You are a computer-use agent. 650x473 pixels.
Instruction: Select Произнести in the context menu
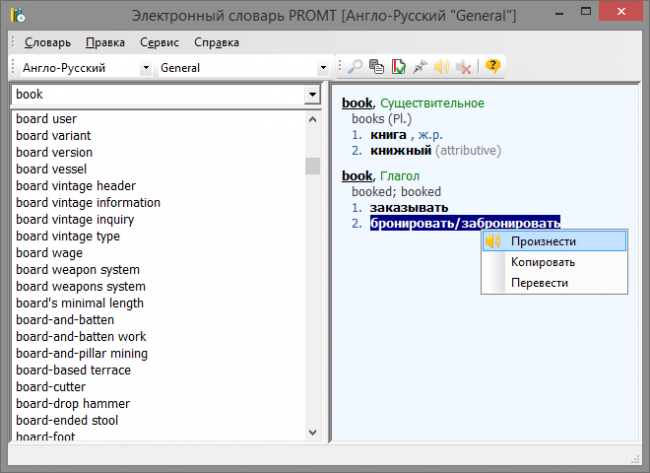(543, 241)
